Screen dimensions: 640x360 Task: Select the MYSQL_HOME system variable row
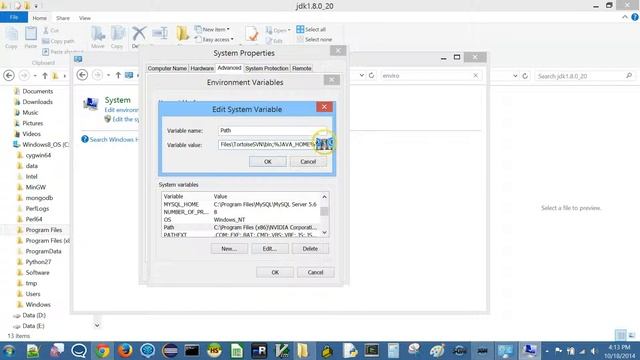(241, 204)
